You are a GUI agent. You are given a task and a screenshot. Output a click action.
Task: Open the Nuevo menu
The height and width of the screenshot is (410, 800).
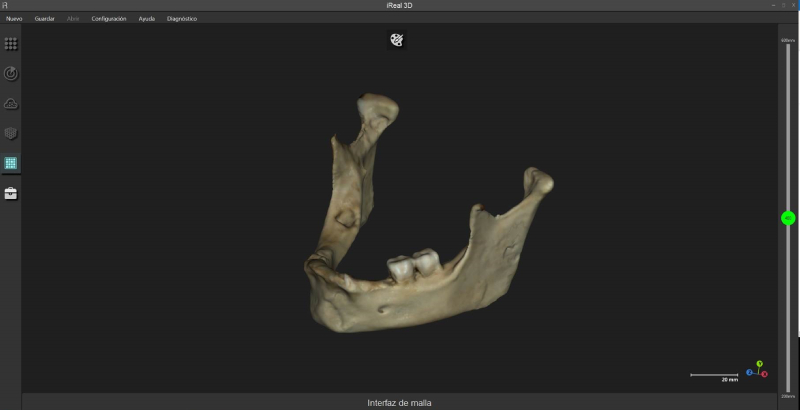pos(14,19)
